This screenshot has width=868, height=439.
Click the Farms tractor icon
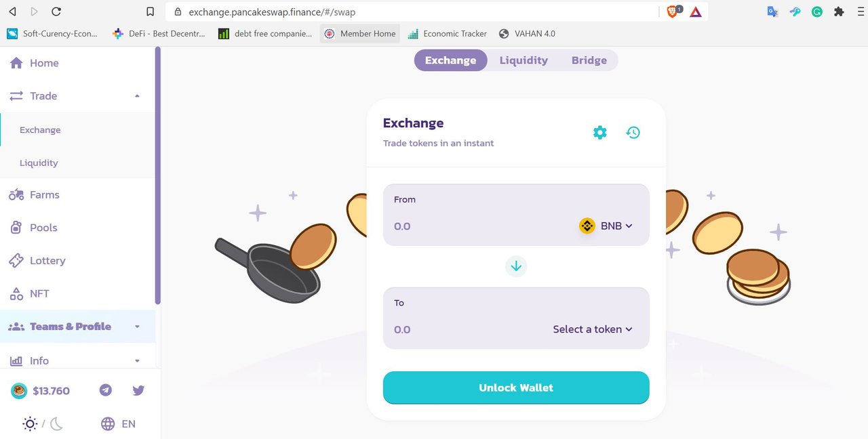16,195
